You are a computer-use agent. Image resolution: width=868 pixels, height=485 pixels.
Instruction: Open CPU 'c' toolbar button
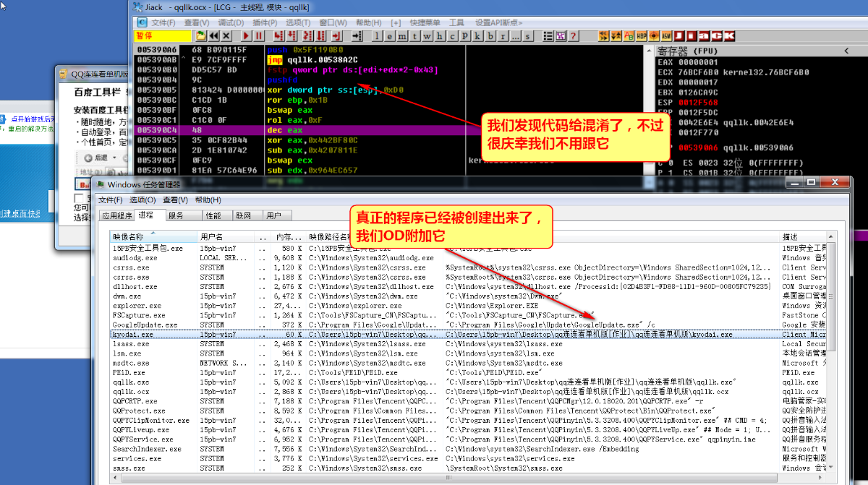452,35
